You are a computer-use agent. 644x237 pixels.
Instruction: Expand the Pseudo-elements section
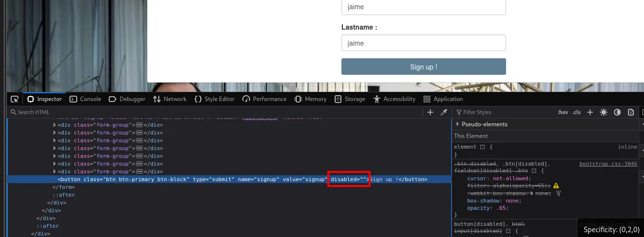[458, 124]
